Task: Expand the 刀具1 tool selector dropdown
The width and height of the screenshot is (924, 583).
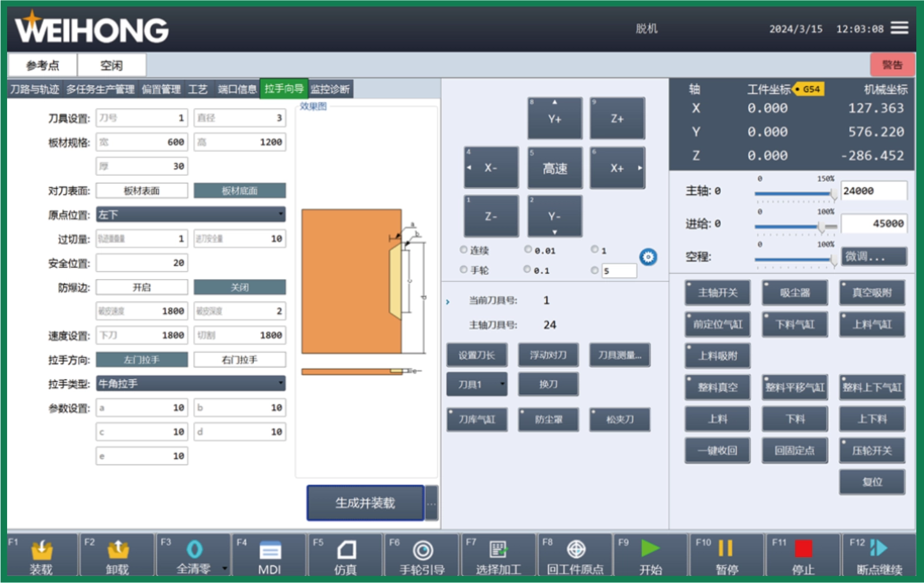Action: (477, 384)
